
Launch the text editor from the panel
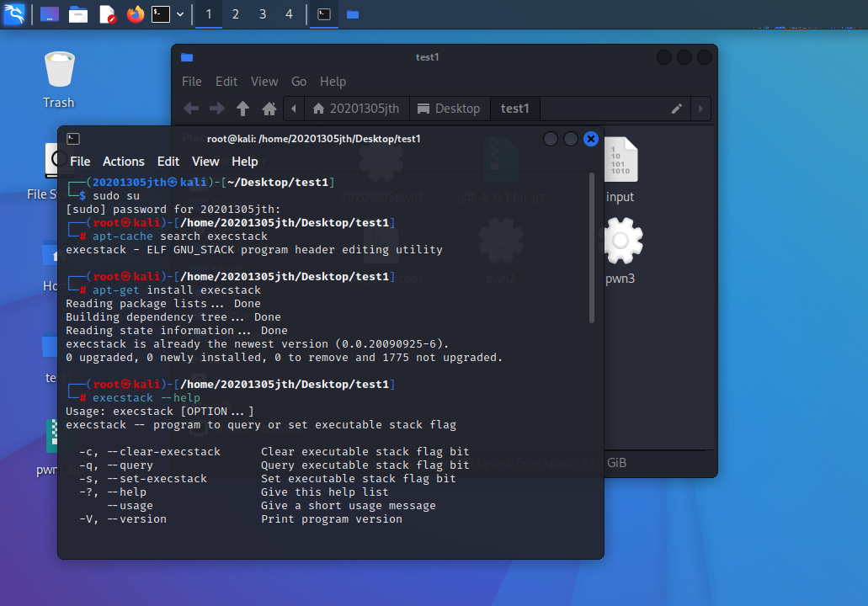pyautogui.click(x=108, y=14)
